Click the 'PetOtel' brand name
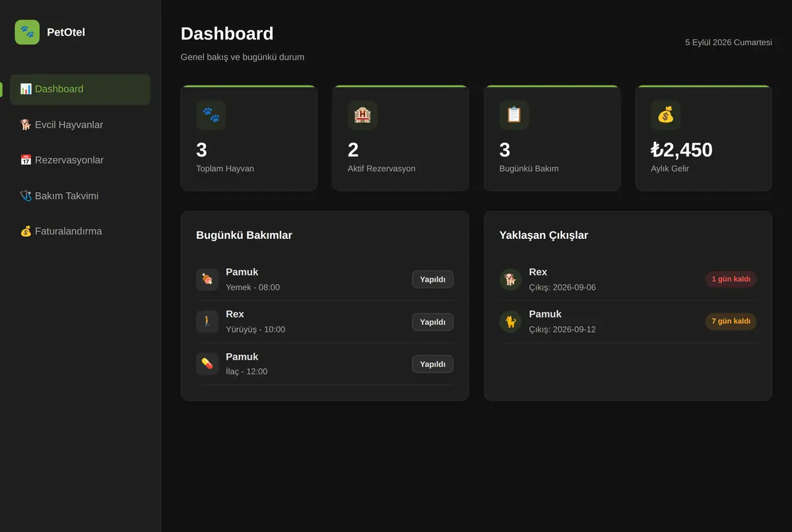 [x=66, y=32]
